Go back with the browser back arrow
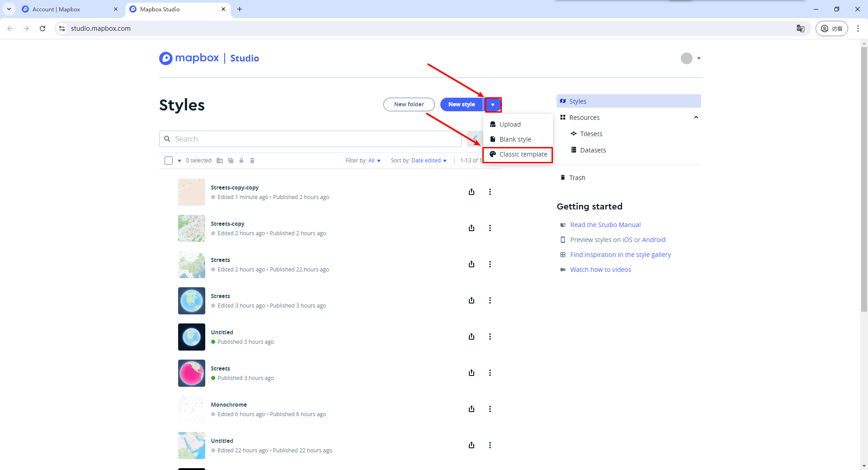868x470 pixels. [x=10, y=28]
